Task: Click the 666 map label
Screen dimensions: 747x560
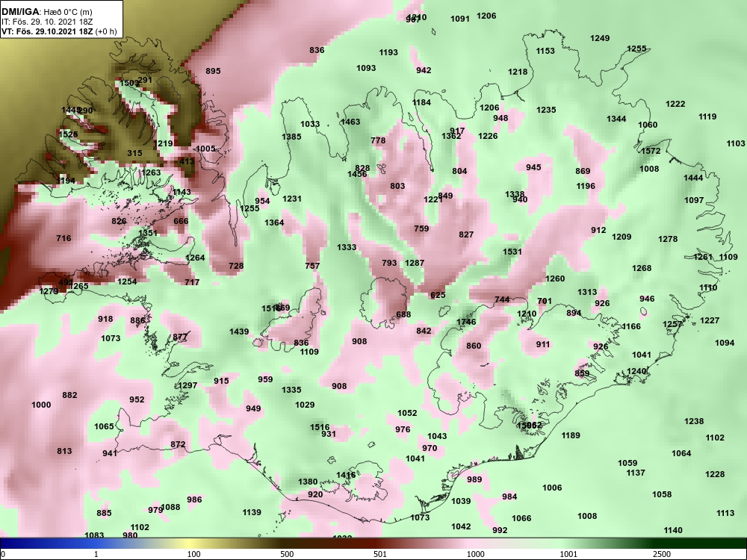Action: (181, 222)
